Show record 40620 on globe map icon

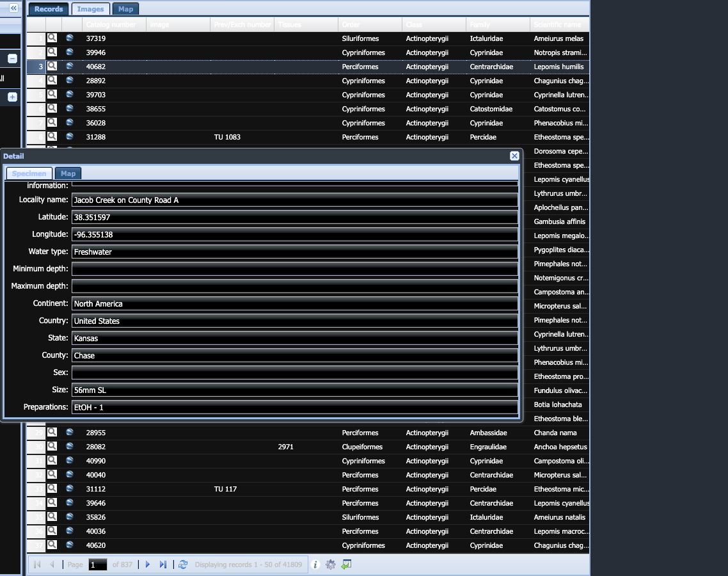coord(70,545)
